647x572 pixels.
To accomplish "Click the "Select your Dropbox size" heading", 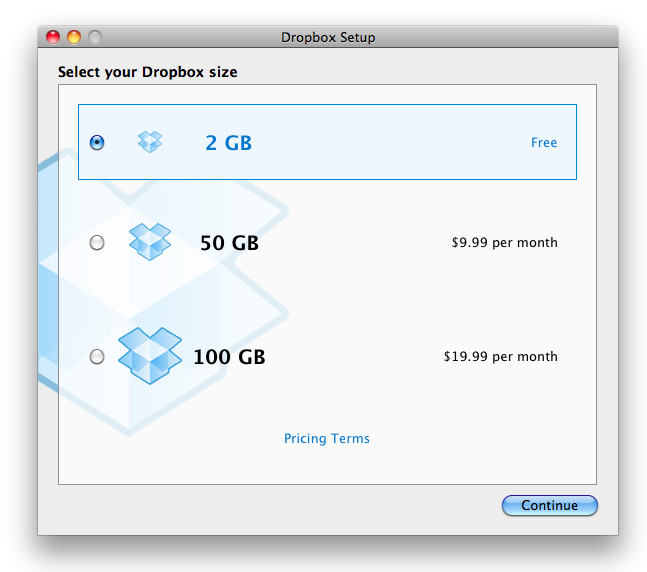I will pos(148,72).
